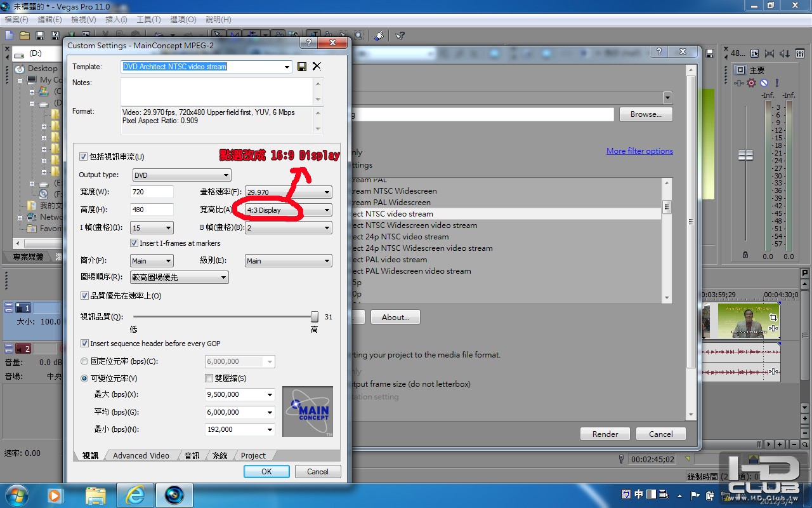The width and height of the screenshot is (812, 508).
Task: Click the floppy save icon in the Render As dialog
Action: 710,53
